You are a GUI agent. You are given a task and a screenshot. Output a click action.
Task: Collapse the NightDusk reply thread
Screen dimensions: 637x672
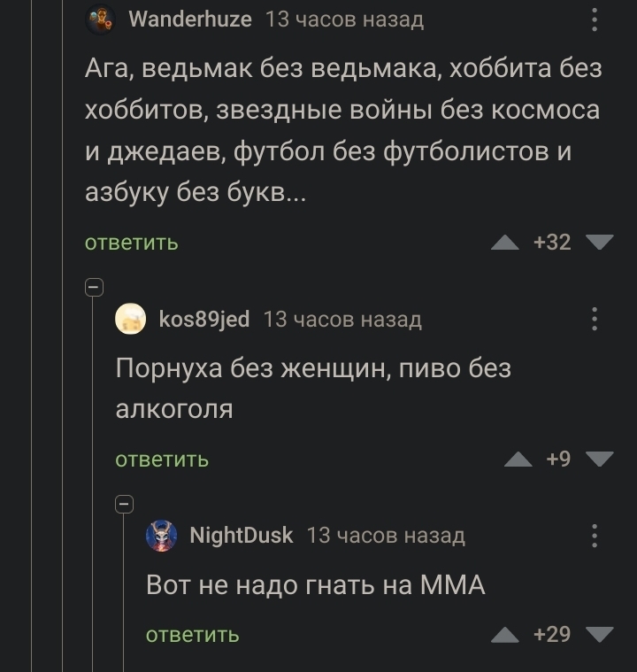coord(125,504)
